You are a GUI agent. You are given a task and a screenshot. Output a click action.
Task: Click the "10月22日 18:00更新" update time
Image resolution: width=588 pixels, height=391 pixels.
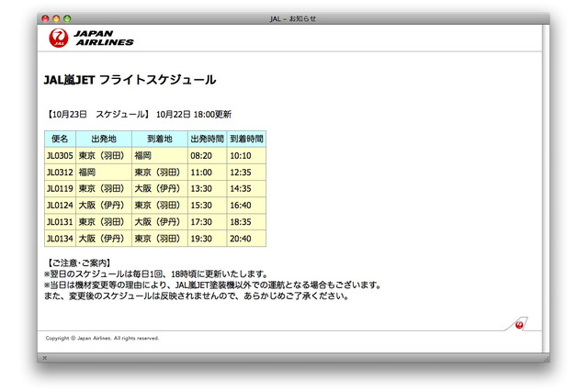click(194, 114)
